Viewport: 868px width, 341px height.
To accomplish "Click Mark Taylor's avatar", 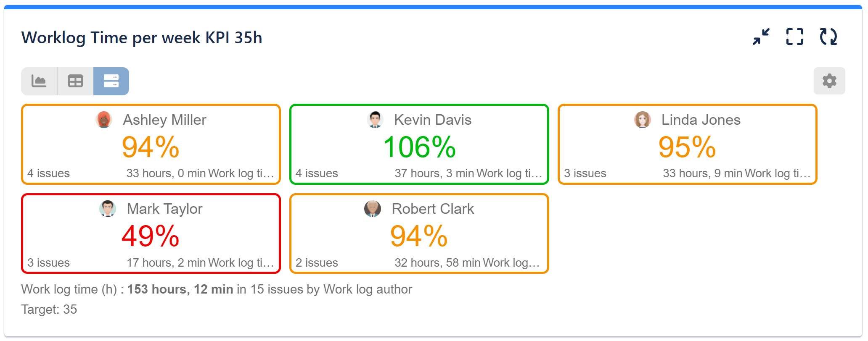I will (x=108, y=209).
